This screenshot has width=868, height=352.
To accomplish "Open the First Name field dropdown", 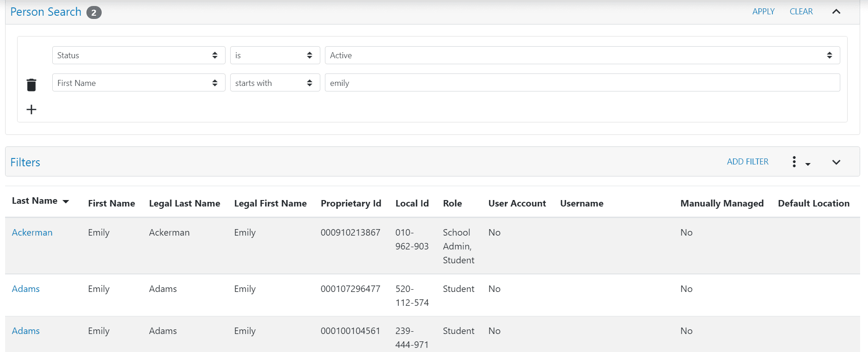I will [139, 83].
